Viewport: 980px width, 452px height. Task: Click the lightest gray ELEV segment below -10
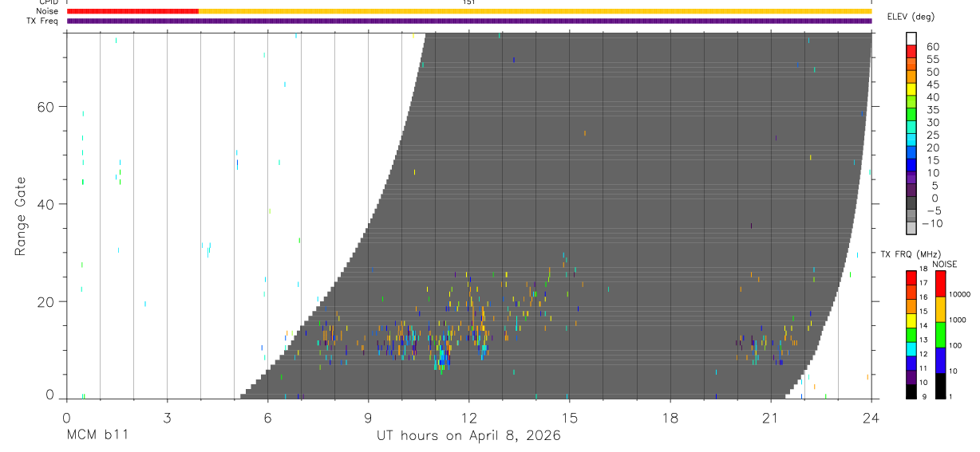pos(911,229)
